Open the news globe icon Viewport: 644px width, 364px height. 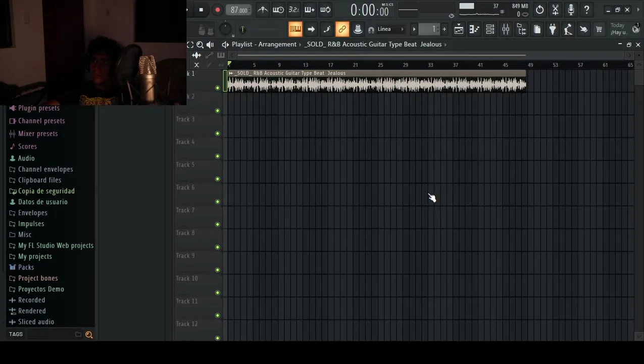(x=635, y=29)
